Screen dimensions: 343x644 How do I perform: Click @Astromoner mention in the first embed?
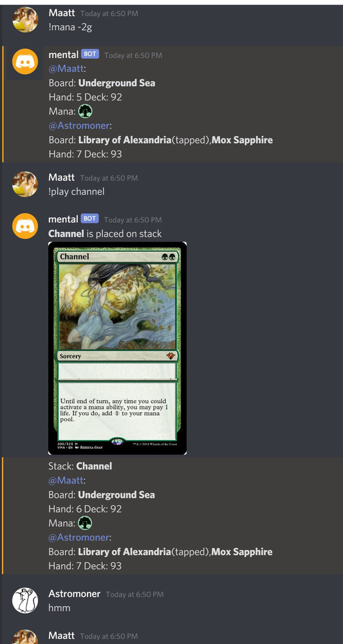[79, 126]
